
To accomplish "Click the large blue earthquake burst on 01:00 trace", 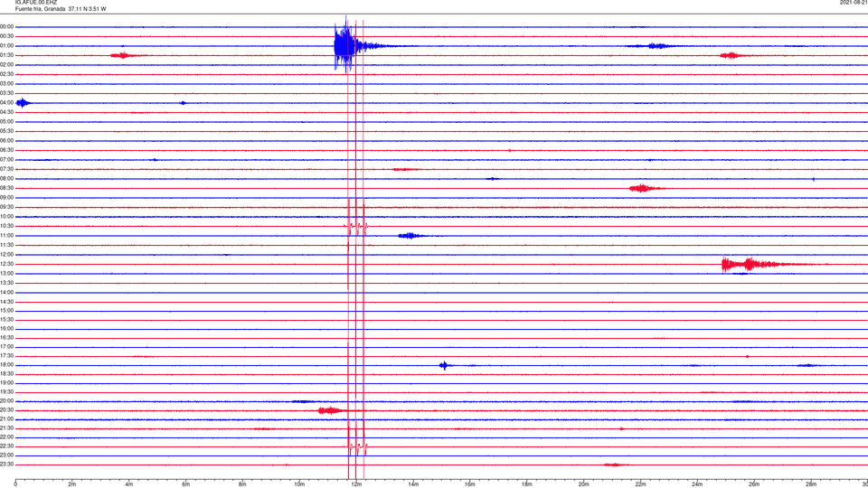I will [346, 46].
